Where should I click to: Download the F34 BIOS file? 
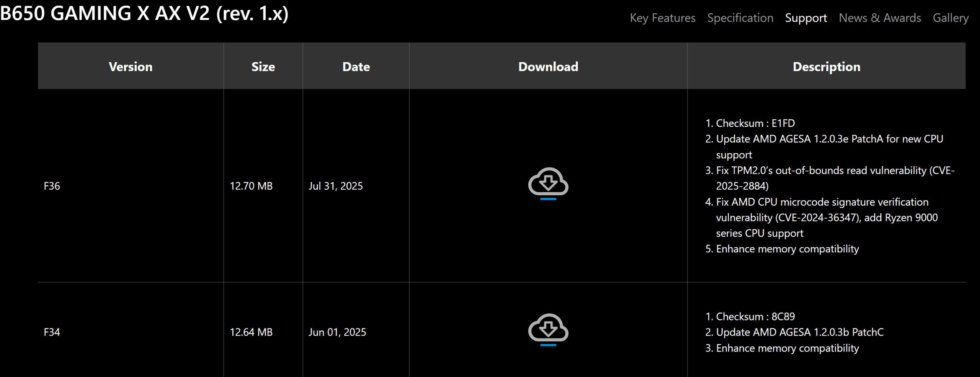pyautogui.click(x=548, y=330)
